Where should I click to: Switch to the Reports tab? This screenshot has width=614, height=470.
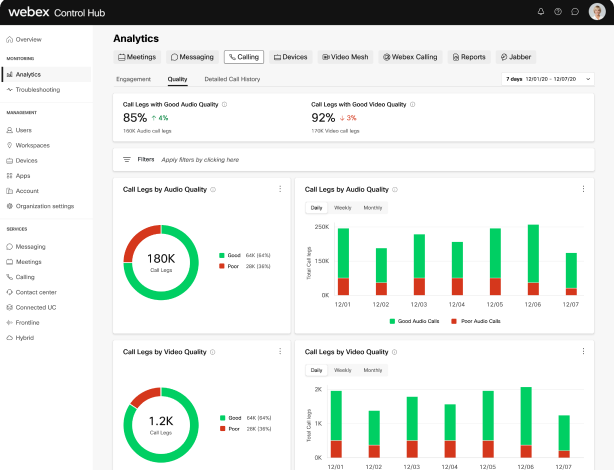[x=469, y=57]
